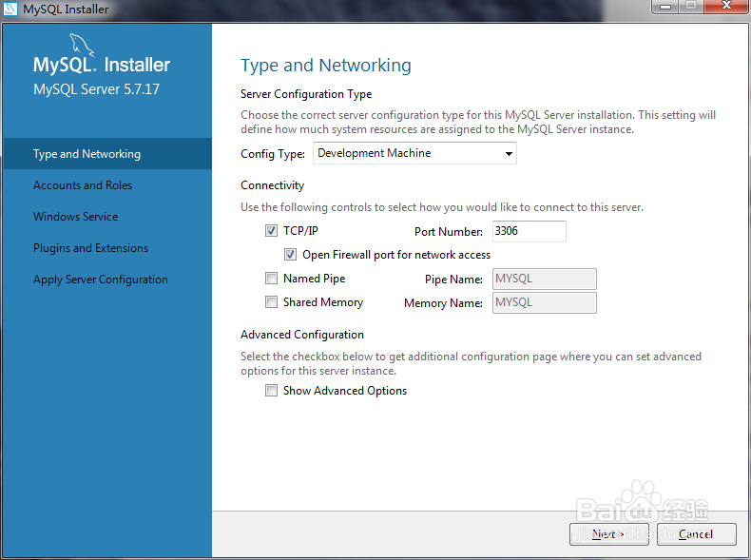This screenshot has height=560, width=751.
Task: Click the Config Type label
Action: pyautogui.click(x=273, y=154)
